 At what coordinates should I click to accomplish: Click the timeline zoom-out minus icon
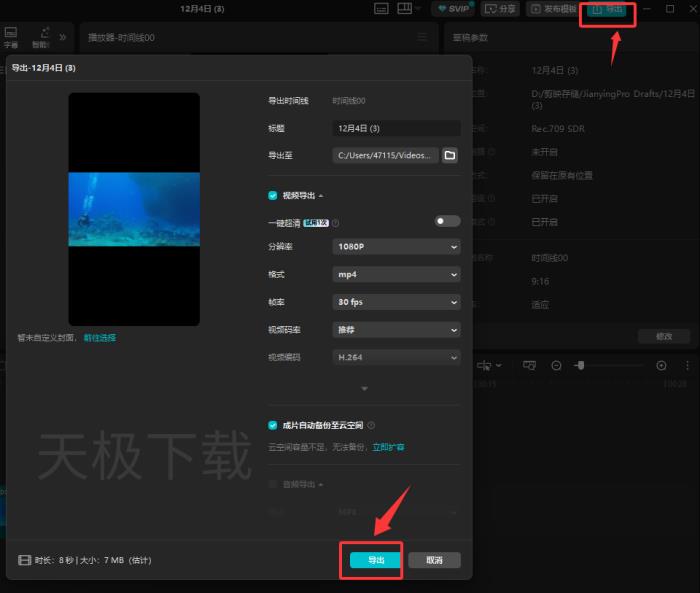(x=557, y=366)
